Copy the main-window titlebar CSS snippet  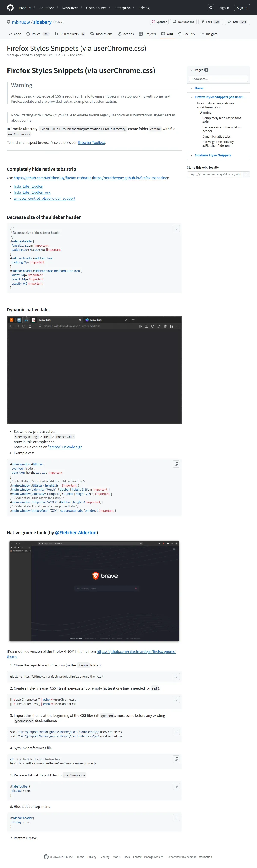[176, 464]
